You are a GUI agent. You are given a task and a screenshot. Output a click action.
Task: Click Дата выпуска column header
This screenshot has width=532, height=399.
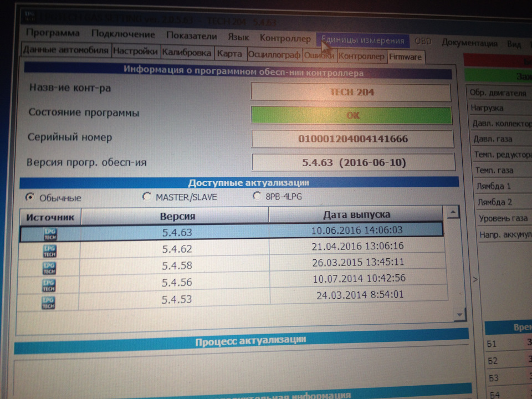pos(356,214)
